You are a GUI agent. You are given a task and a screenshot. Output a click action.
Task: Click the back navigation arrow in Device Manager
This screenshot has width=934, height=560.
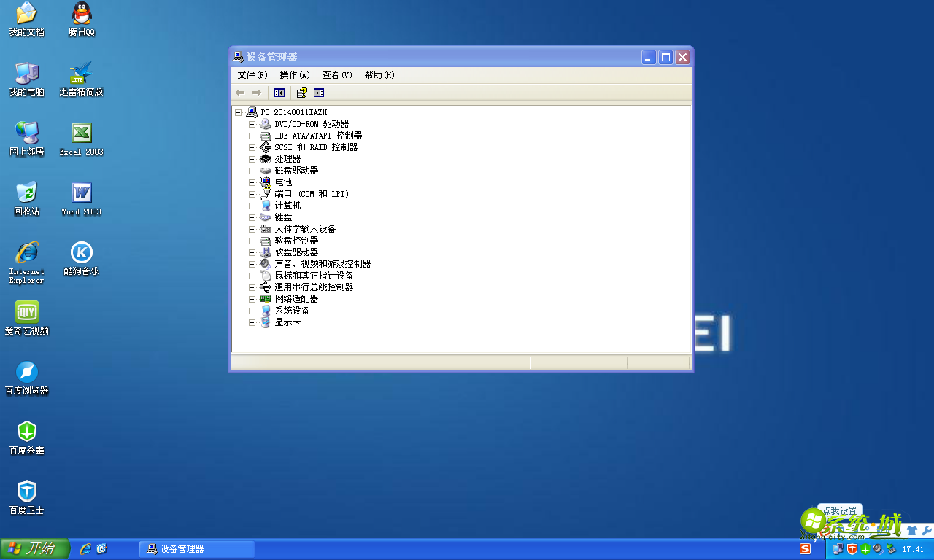[239, 92]
